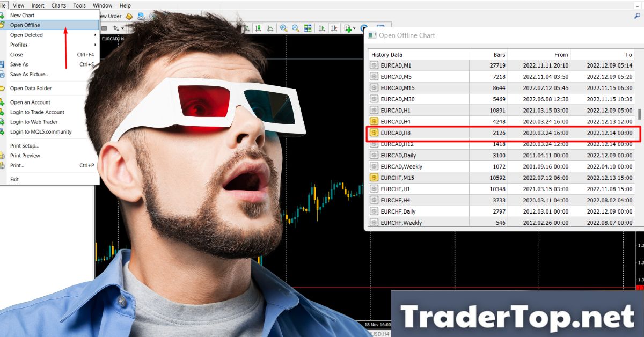
Task: Toggle Chart Shift on the toolbar
Action: click(x=334, y=28)
